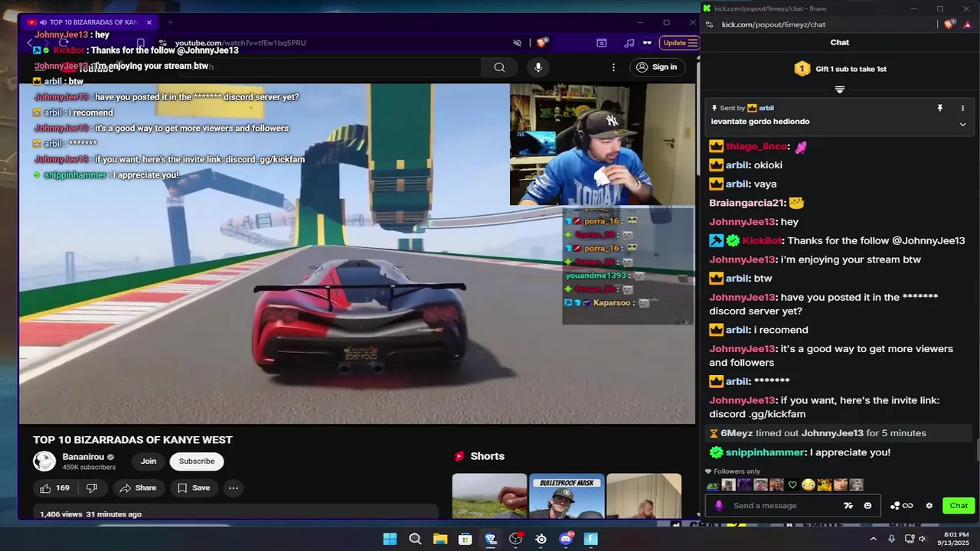
Task: Like the video with thumbs up
Action: tap(55, 487)
